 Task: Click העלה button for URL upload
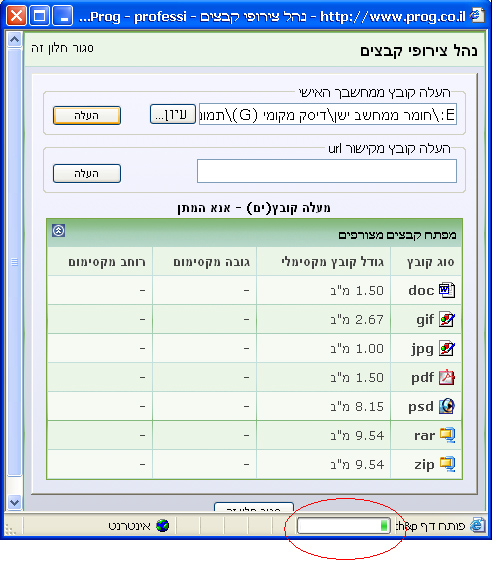click(87, 173)
